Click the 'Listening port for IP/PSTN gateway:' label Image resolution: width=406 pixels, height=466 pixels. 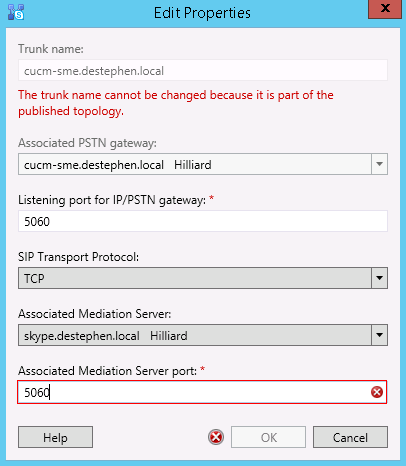[112, 200]
